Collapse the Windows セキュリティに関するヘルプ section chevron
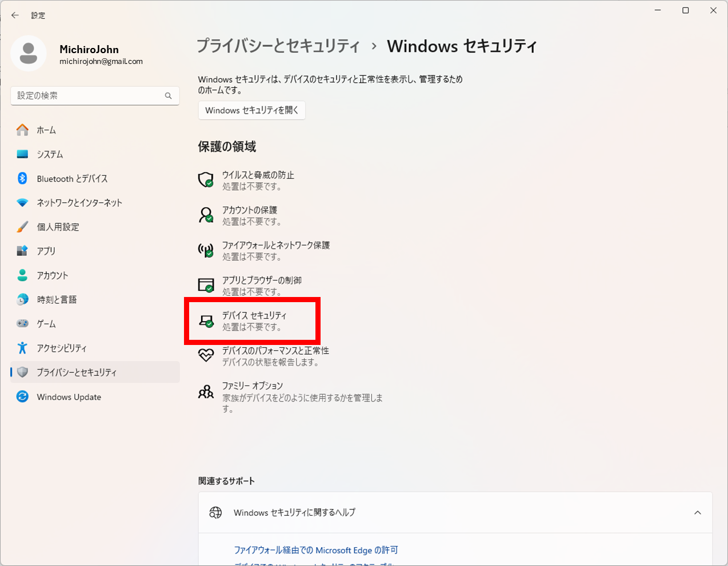The image size is (728, 566). tap(698, 512)
